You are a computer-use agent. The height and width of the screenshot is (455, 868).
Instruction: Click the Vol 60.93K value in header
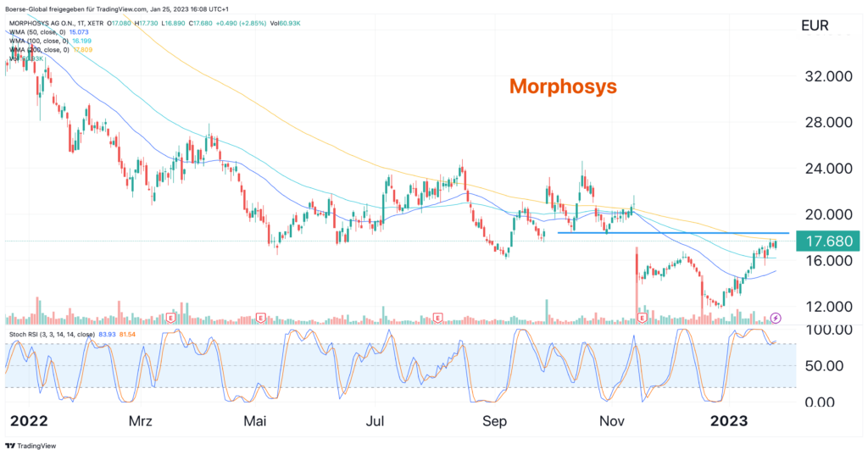coord(285,23)
